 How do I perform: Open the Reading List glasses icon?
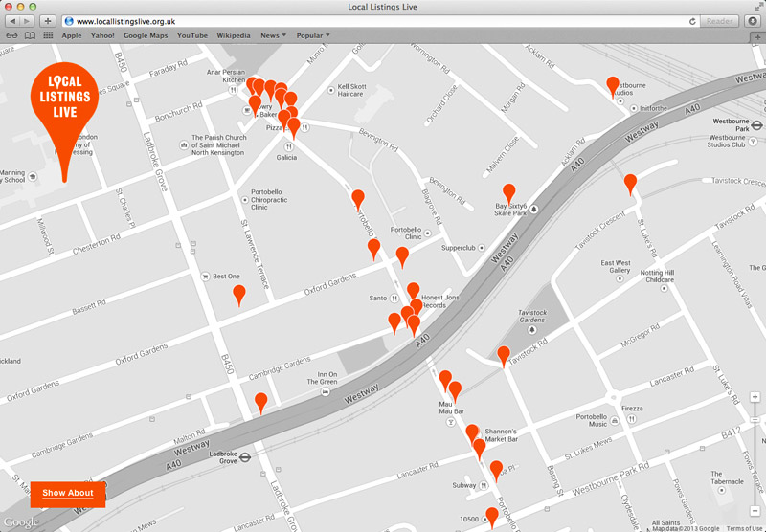click(x=11, y=35)
